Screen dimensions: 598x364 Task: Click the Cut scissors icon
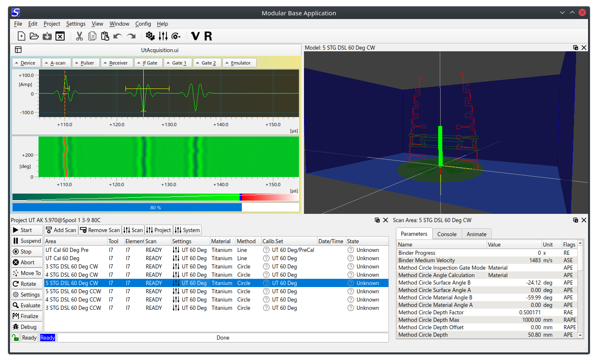tap(80, 36)
